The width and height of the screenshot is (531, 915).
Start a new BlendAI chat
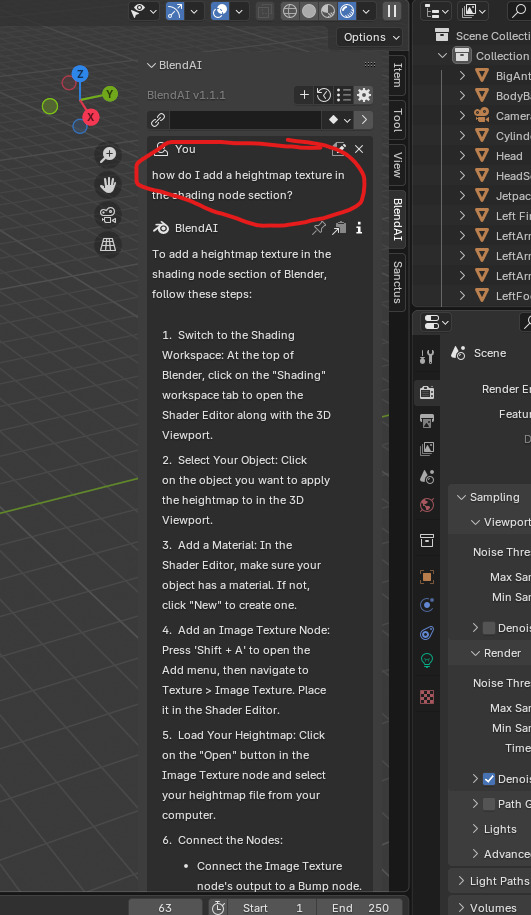(x=304, y=95)
